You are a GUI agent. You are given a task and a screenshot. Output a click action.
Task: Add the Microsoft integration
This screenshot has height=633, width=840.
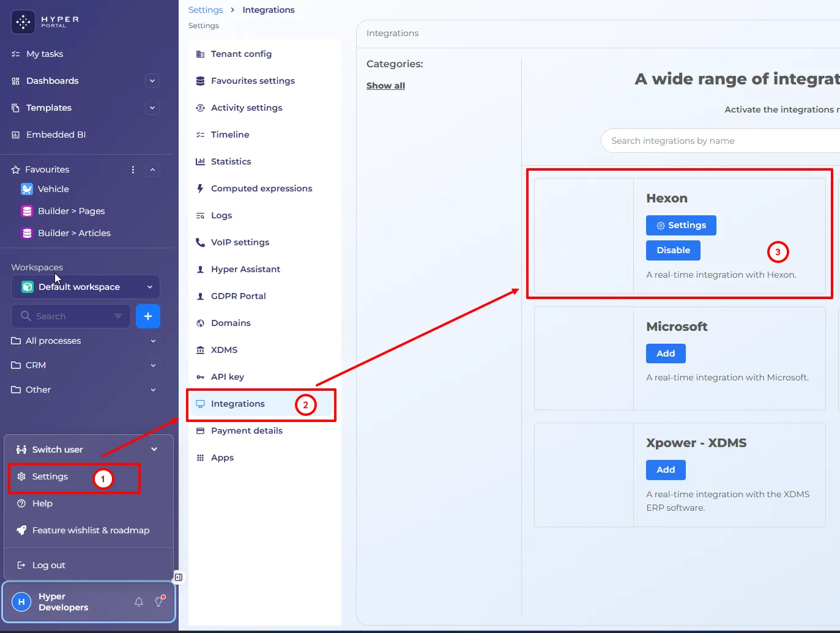[x=666, y=354]
